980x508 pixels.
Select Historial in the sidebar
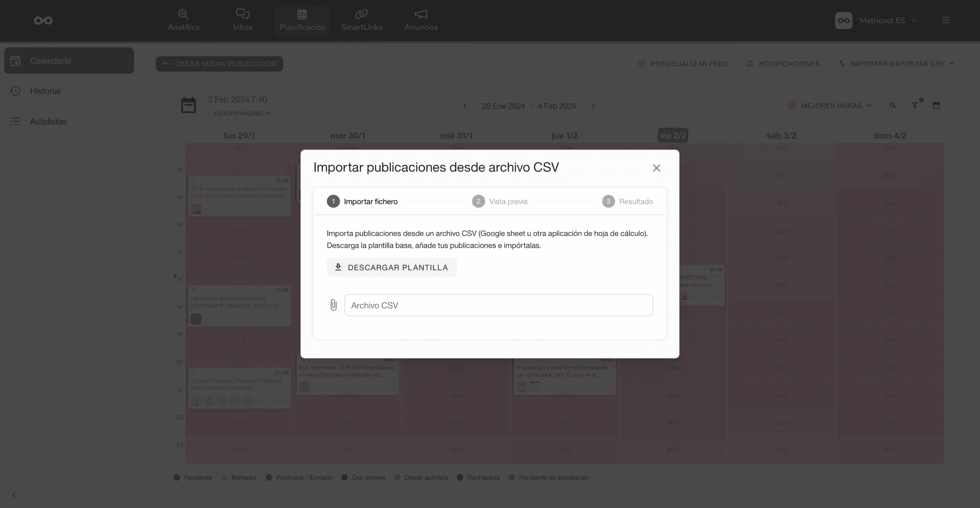pos(45,91)
